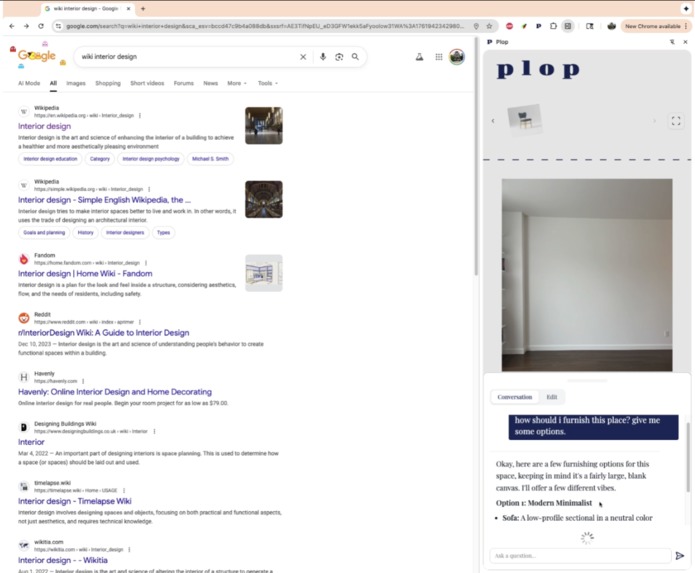Click Interior design psychology chip
This screenshot has width=695, height=573.
click(151, 159)
